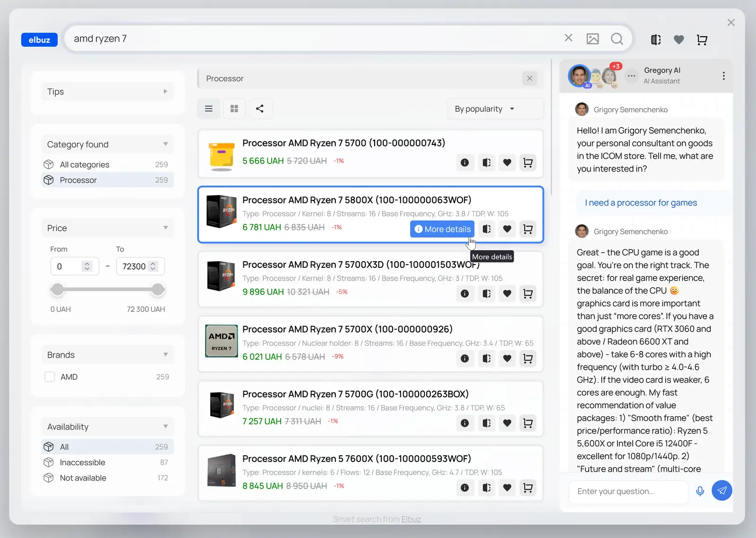Favorite the Ryzen 7 5800X processor

507,229
